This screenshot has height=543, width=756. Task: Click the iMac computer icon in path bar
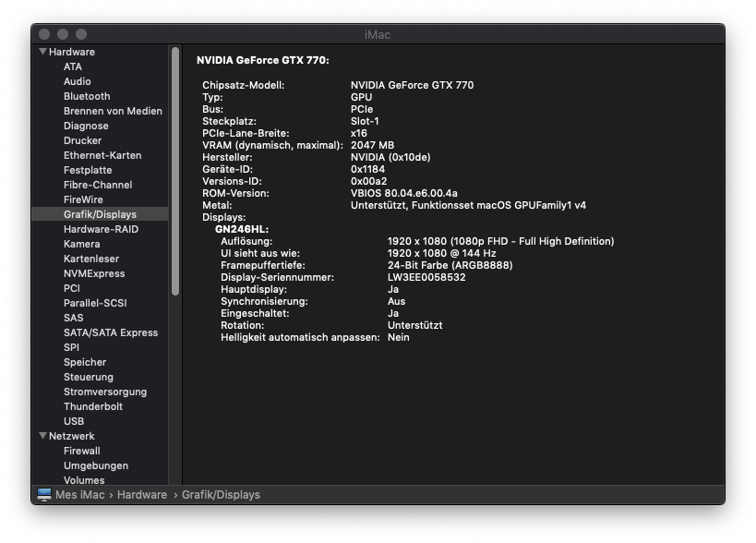(x=44, y=495)
